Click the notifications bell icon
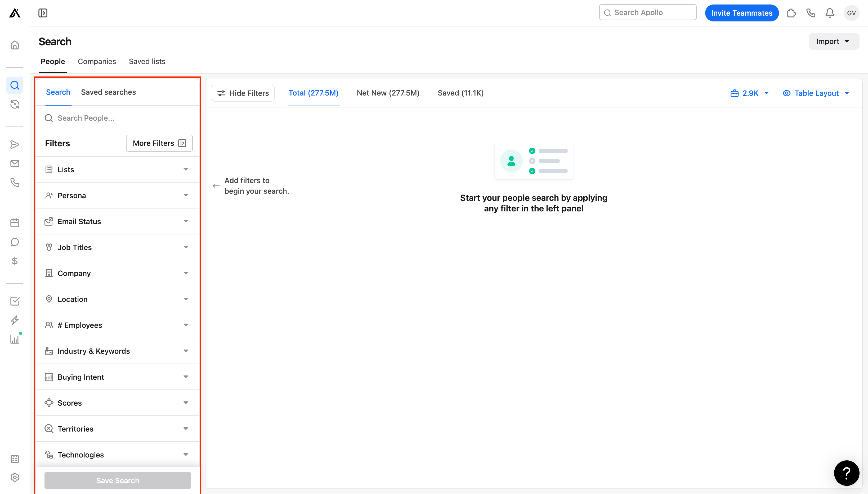Viewport: 868px width, 494px height. click(830, 13)
